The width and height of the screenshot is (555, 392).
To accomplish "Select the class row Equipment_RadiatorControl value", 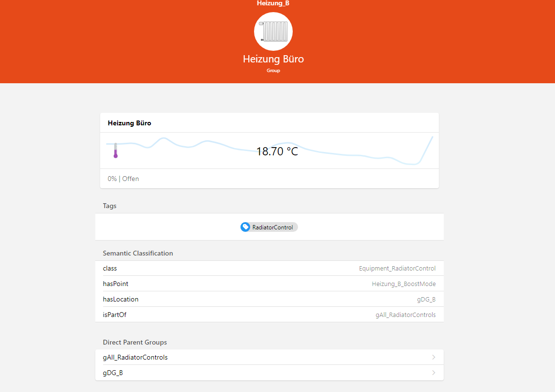I will (397, 269).
